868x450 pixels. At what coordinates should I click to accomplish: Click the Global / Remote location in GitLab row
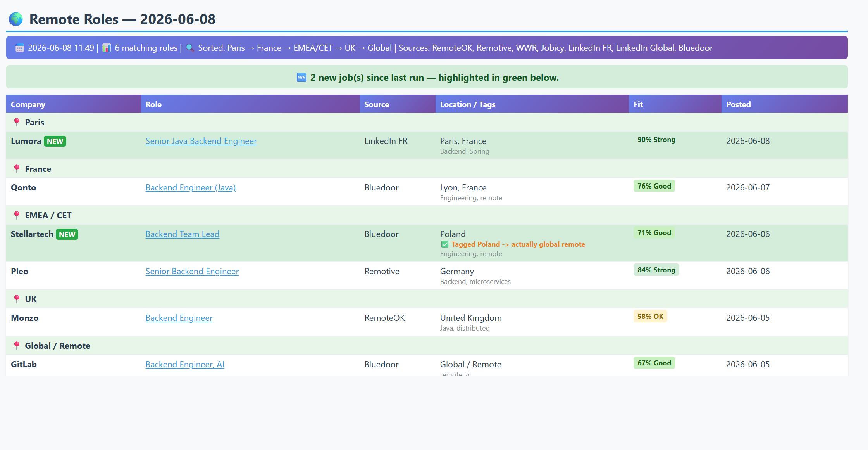click(x=471, y=365)
